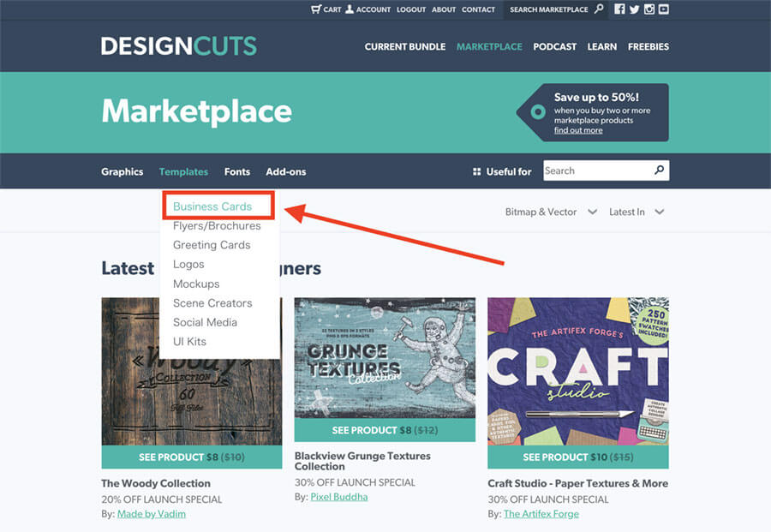Open the Contact link
Viewport: 771px width, 532px height.
[x=478, y=9]
